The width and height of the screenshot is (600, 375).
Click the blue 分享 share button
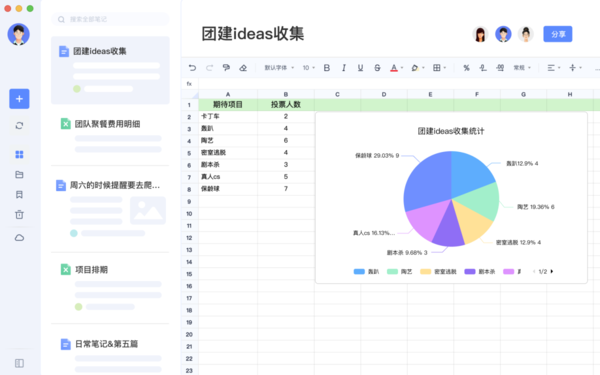558,34
